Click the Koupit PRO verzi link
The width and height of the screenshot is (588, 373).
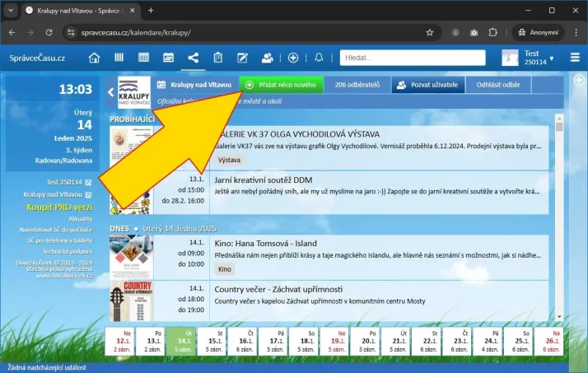(x=59, y=207)
